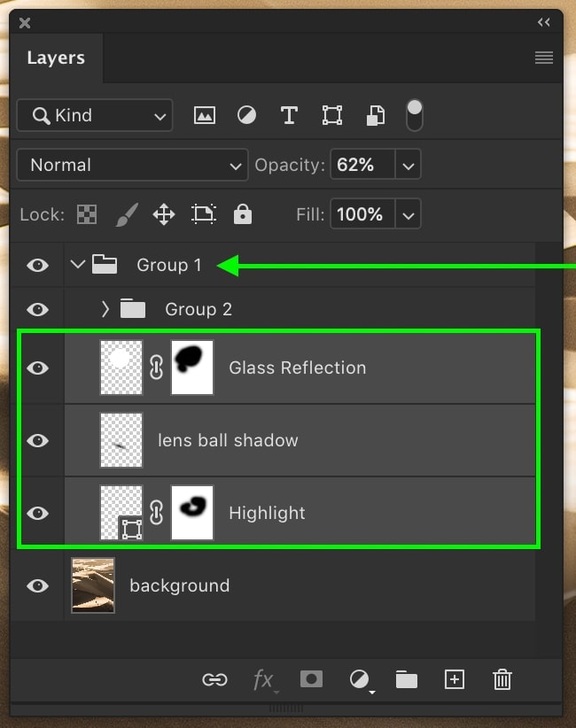The width and height of the screenshot is (576, 728).
Task: Toggle the layer filtering switch
Action: 415,115
